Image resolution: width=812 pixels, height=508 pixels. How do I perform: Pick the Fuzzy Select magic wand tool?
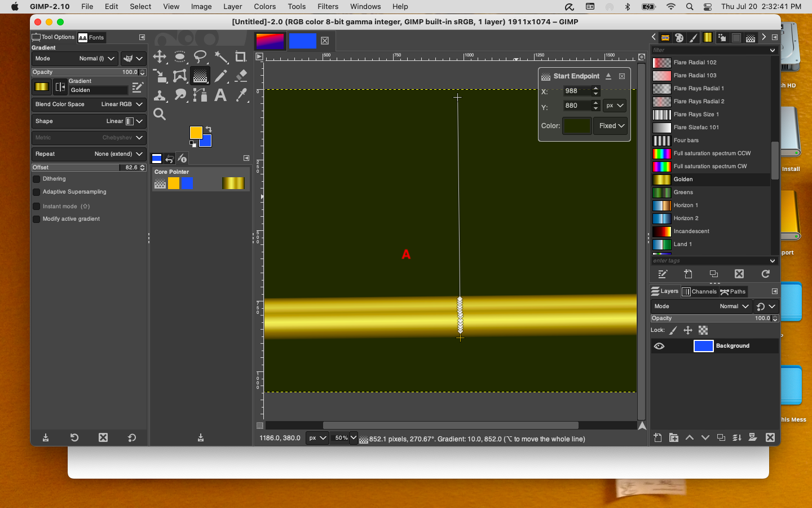tap(220, 57)
